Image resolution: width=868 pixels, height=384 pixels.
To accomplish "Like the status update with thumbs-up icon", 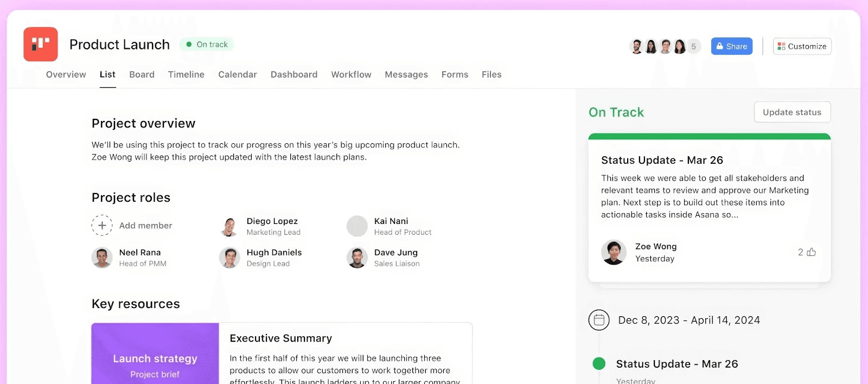I will 811,252.
